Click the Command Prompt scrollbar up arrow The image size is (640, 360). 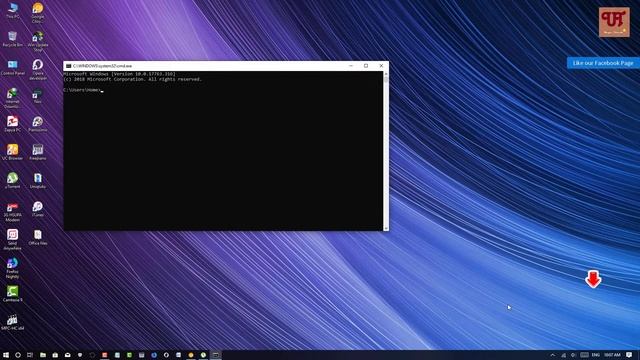click(x=386, y=74)
